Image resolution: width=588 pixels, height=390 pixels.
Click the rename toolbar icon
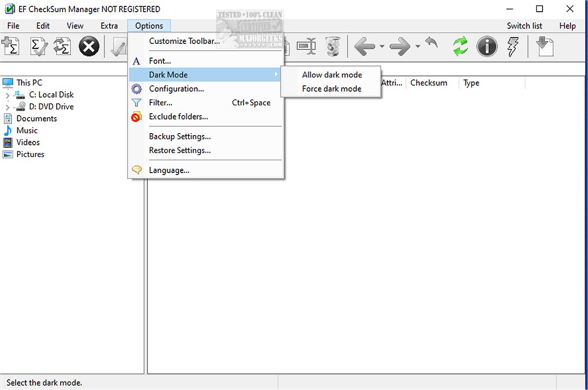tap(306, 47)
